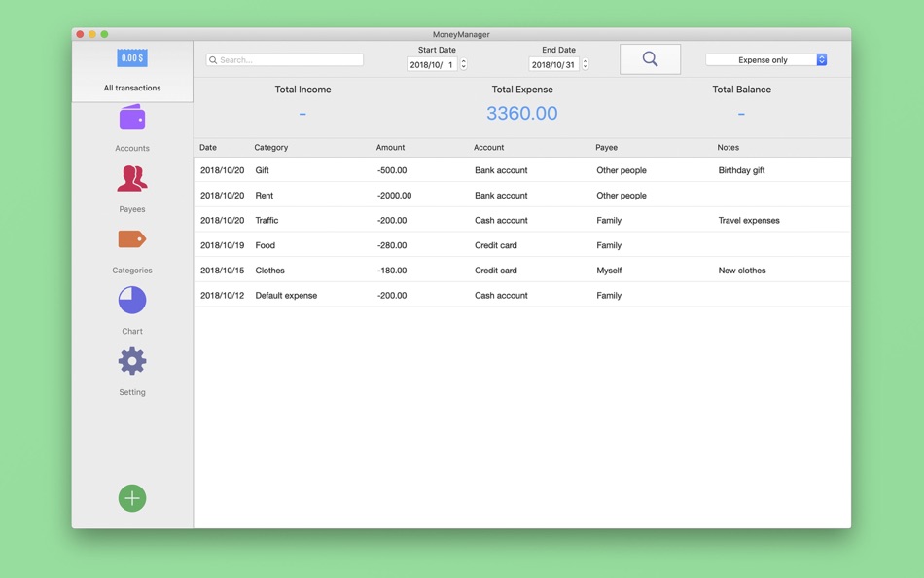
Task: Click the Categories sidebar label
Action: click(x=132, y=271)
